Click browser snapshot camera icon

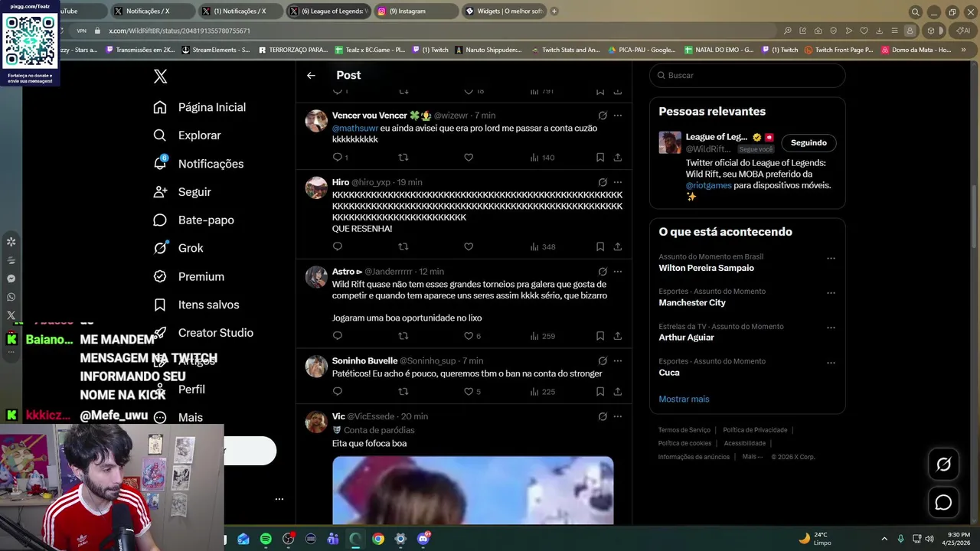(x=818, y=31)
